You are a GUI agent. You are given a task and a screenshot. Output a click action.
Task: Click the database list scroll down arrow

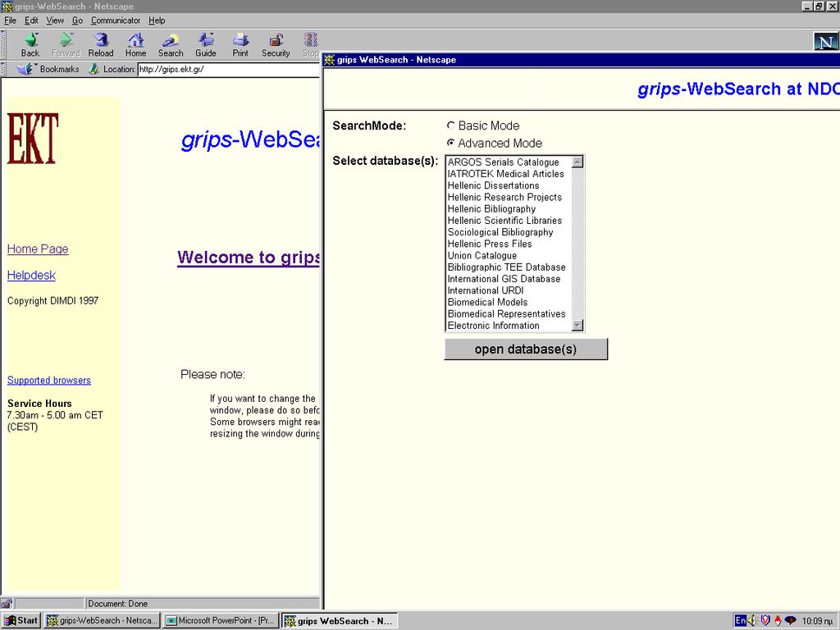577,325
